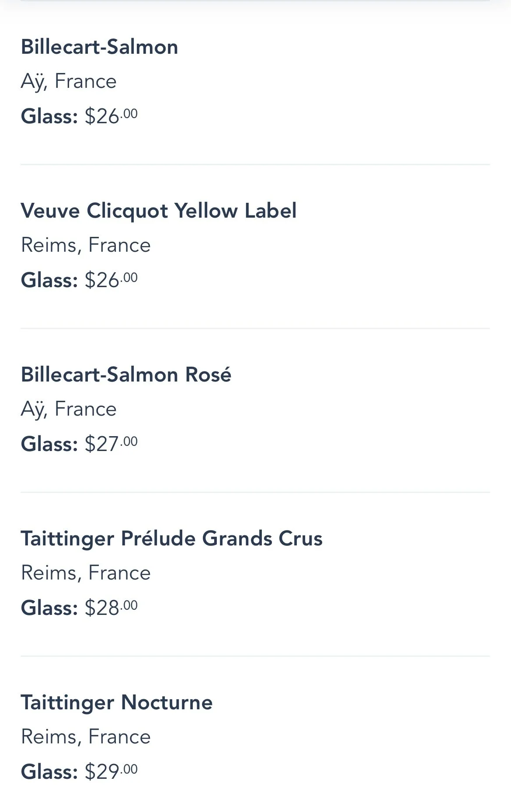Click Aÿ, France under Billecart-Salmon
Screen dimensions: 511x812
69,81
